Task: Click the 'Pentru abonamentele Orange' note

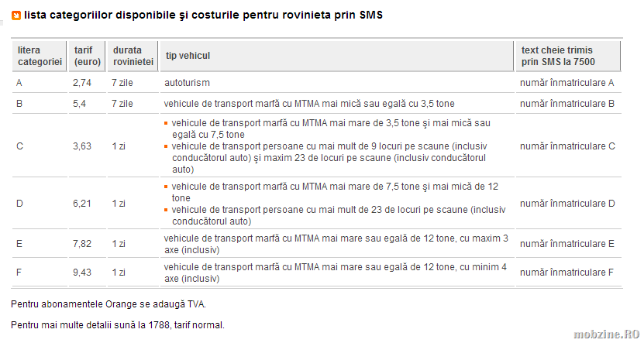Action: pyautogui.click(x=108, y=304)
